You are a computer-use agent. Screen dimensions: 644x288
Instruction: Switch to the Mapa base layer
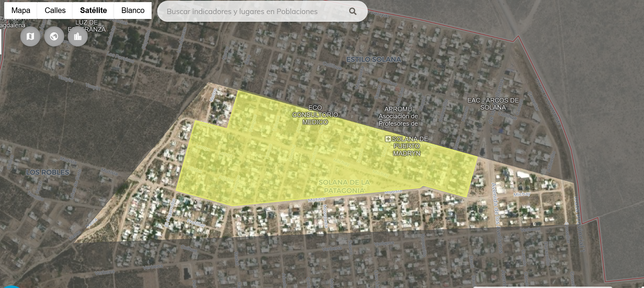(21, 11)
